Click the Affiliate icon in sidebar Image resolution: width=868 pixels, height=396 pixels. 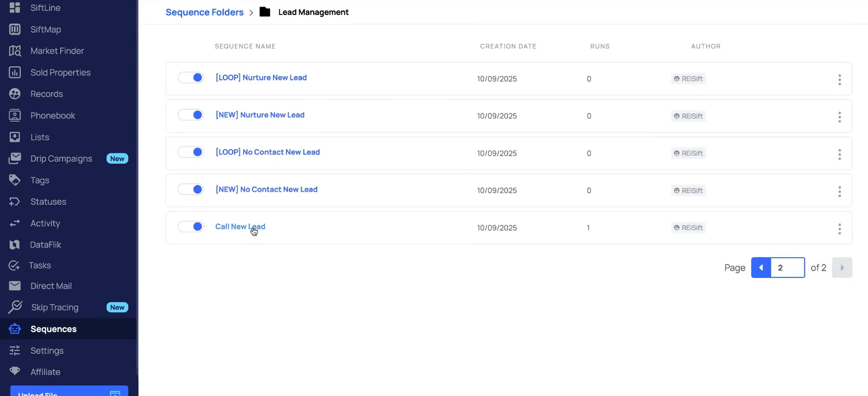click(14, 371)
